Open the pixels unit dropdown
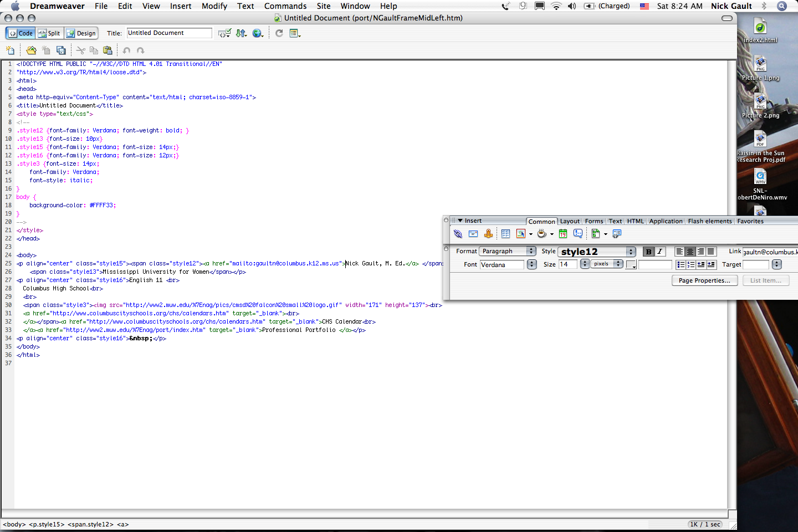Image resolution: width=798 pixels, height=532 pixels. point(607,264)
